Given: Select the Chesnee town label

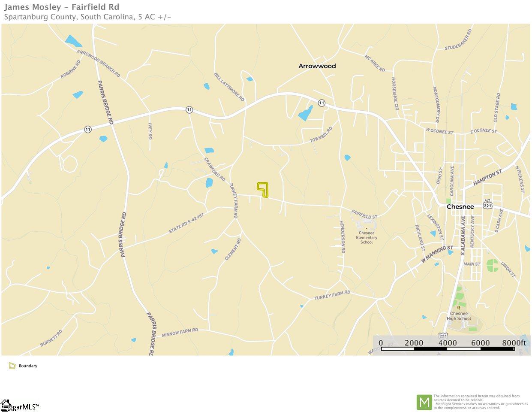Looking at the screenshot, I should tap(460, 206).
